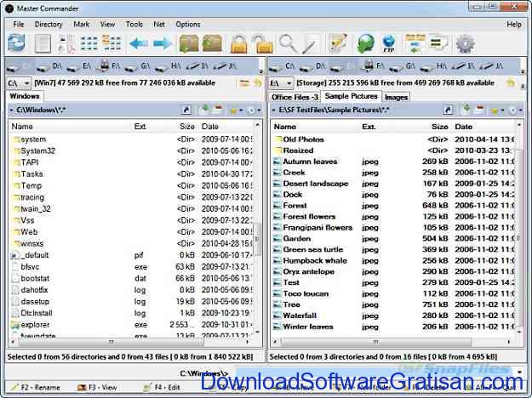Switch to the brief grid list view icon
The height and width of the screenshot is (398, 532).
pos(89,43)
